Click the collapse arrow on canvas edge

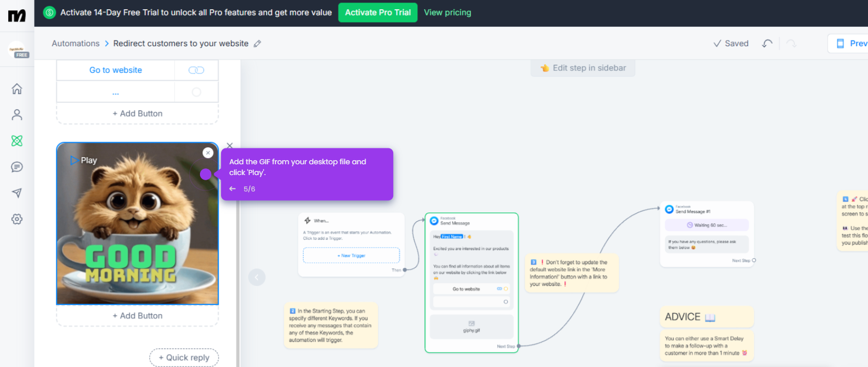[257, 278]
